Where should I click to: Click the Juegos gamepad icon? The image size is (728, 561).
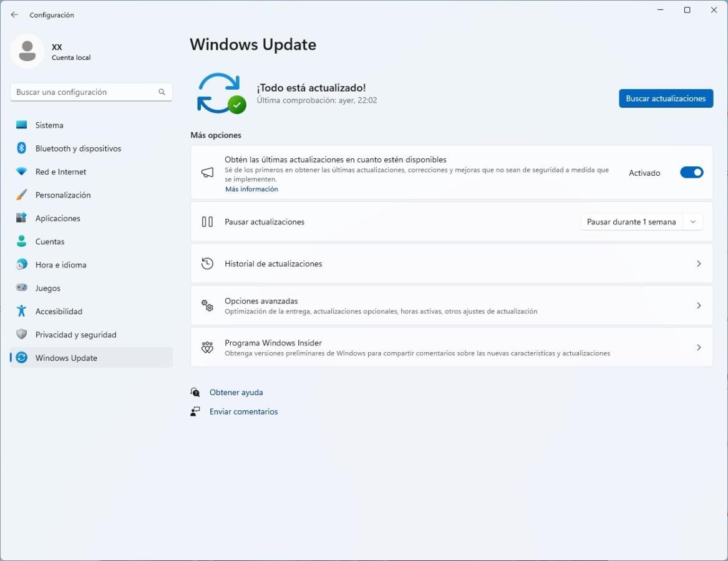point(22,288)
